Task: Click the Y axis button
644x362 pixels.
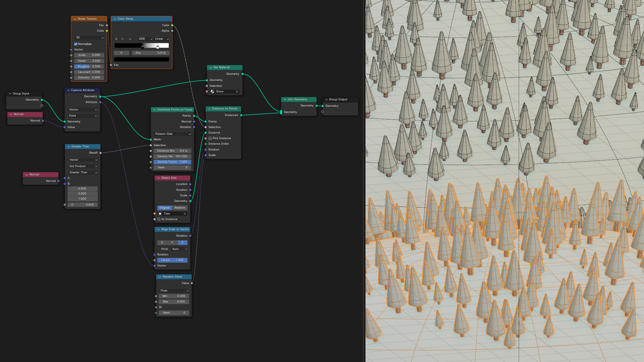Action: tap(172, 243)
